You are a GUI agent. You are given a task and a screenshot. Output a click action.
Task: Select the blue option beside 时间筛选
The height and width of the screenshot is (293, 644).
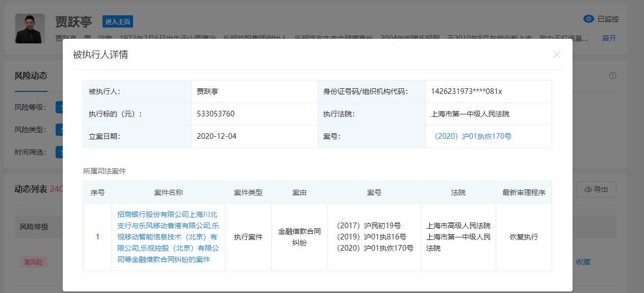click(59, 152)
